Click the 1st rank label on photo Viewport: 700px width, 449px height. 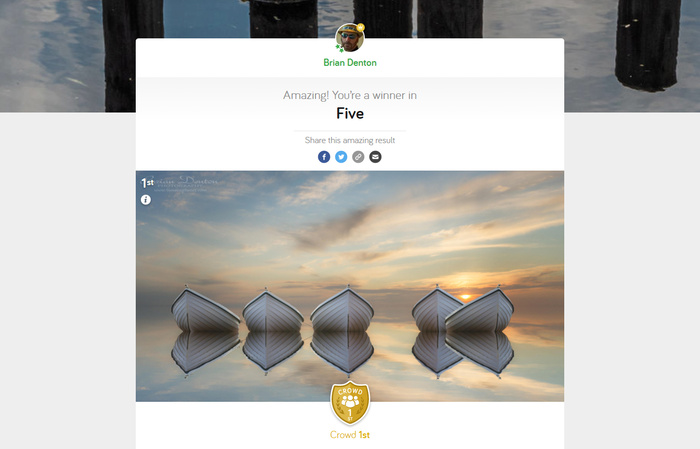[x=147, y=183]
